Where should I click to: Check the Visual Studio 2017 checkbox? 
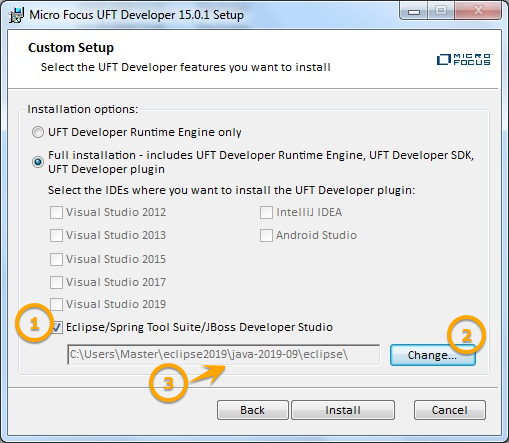[56, 282]
